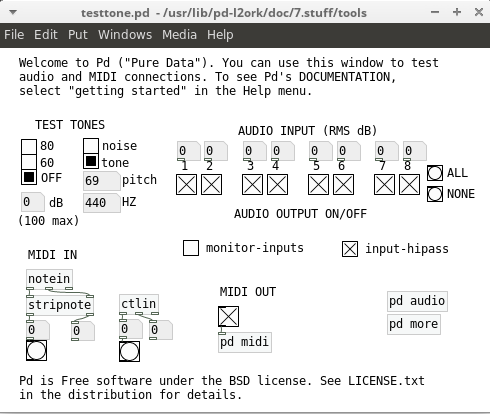The height and width of the screenshot is (414, 490).
Task: Toggle audio output channel 3
Action: (252, 185)
